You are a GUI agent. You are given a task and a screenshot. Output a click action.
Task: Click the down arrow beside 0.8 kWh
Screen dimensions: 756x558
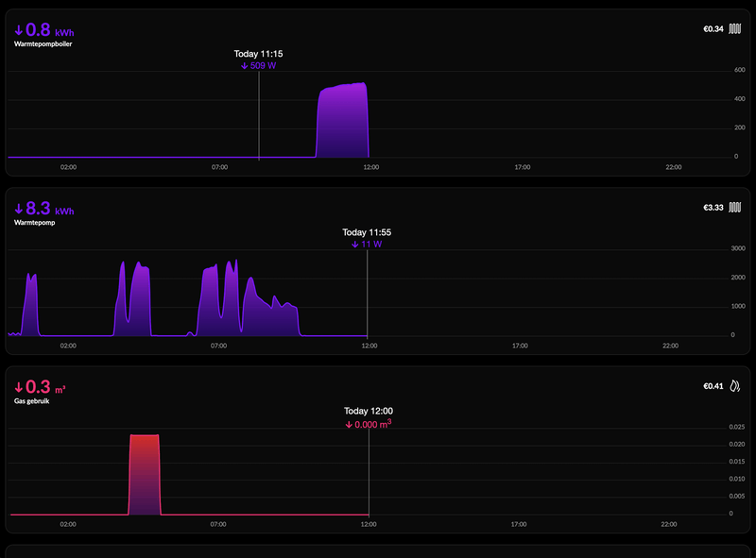[19, 30]
